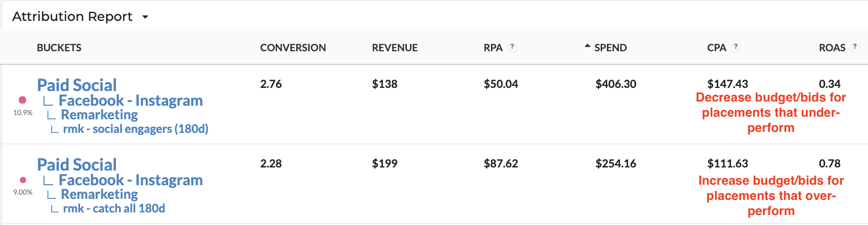Open Remarketing under first Paid Social

tap(99, 115)
